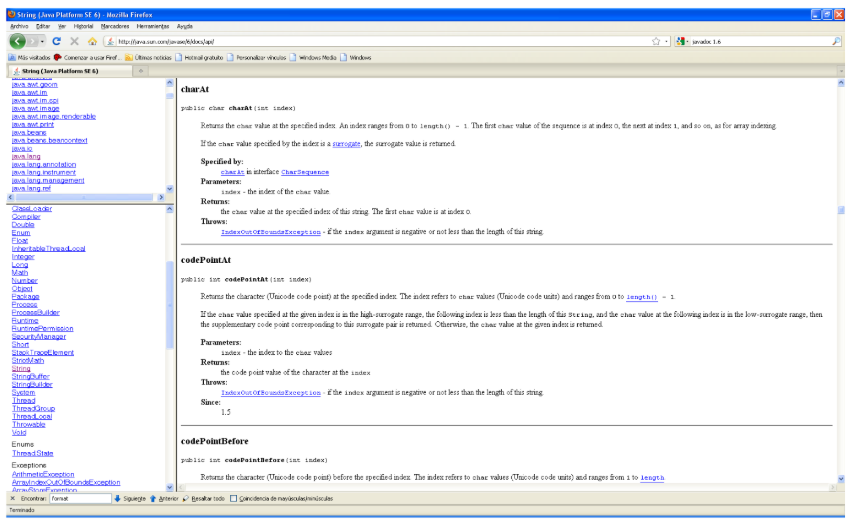Open the search engine selector dropdown
This screenshot has height=522, width=849.
(x=685, y=41)
